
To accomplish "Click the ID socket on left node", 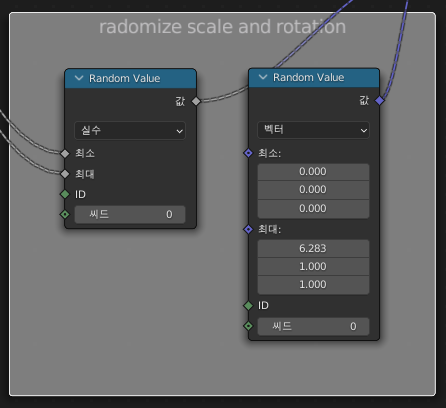I will pos(65,194).
